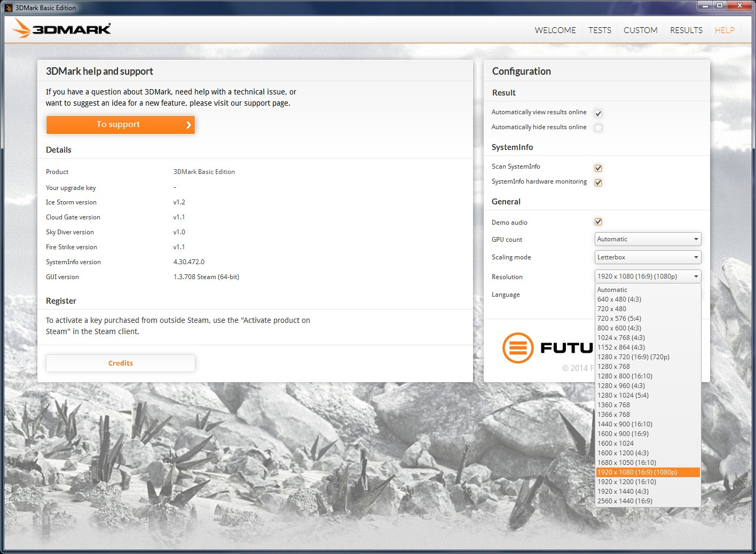Select 1600 x 1200 (4:3) resolution
756x554 pixels.
click(648, 453)
